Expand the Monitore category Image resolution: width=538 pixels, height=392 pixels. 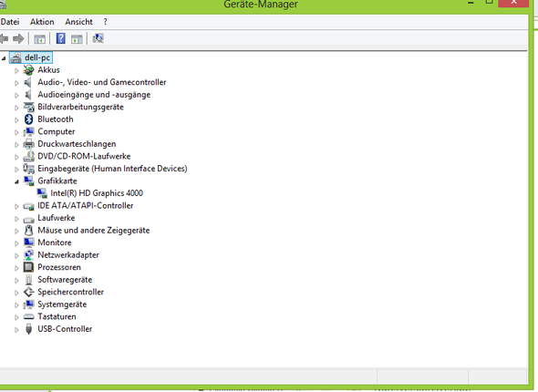(x=16, y=243)
